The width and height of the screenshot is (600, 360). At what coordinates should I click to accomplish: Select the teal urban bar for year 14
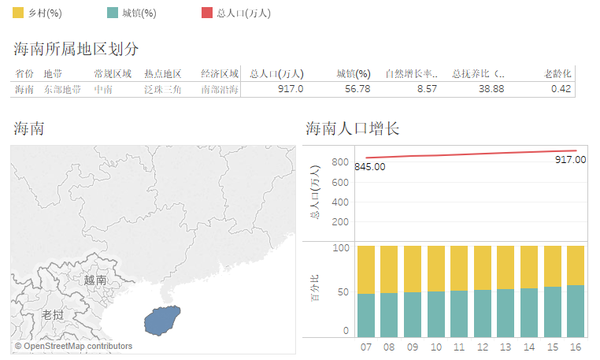(x=529, y=313)
